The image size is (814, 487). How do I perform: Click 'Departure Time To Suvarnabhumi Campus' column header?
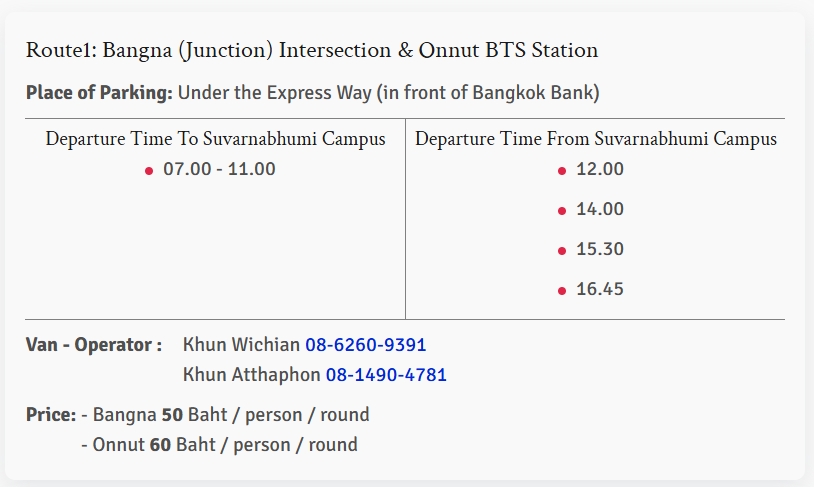[215, 139]
